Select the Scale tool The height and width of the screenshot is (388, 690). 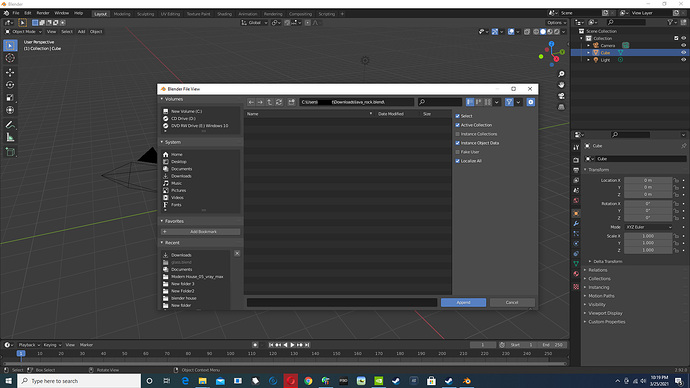click(10, 98)
